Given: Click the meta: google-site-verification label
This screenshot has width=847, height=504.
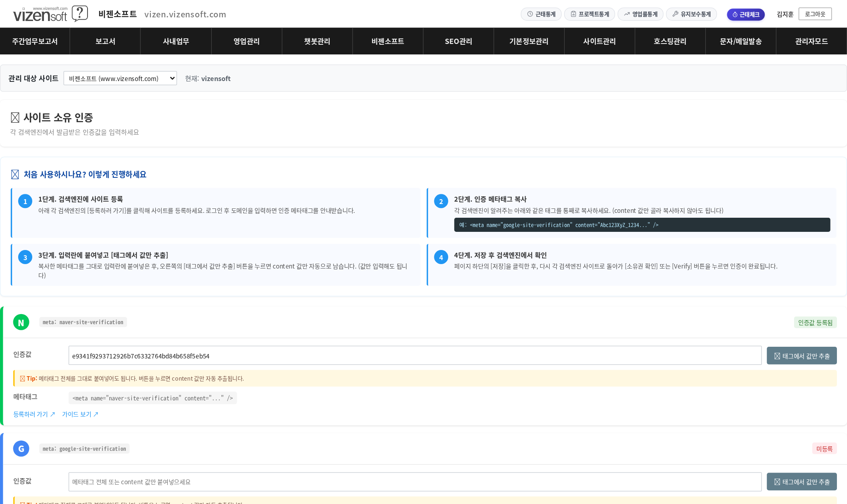Looking at the screenshot, I should point(84,449).
